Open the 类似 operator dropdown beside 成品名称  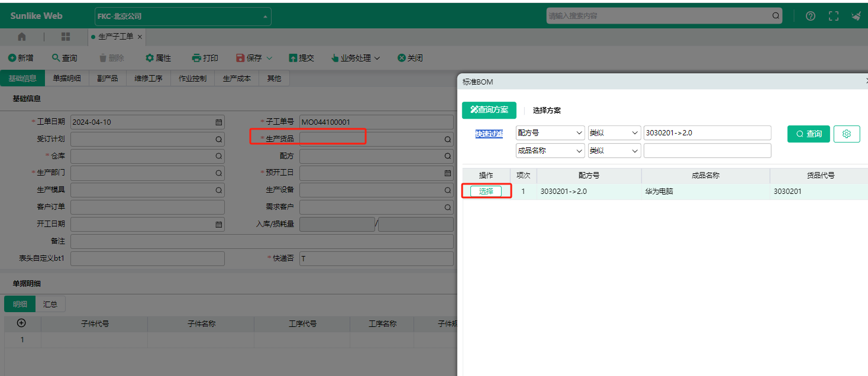click(x=615, y=151)
